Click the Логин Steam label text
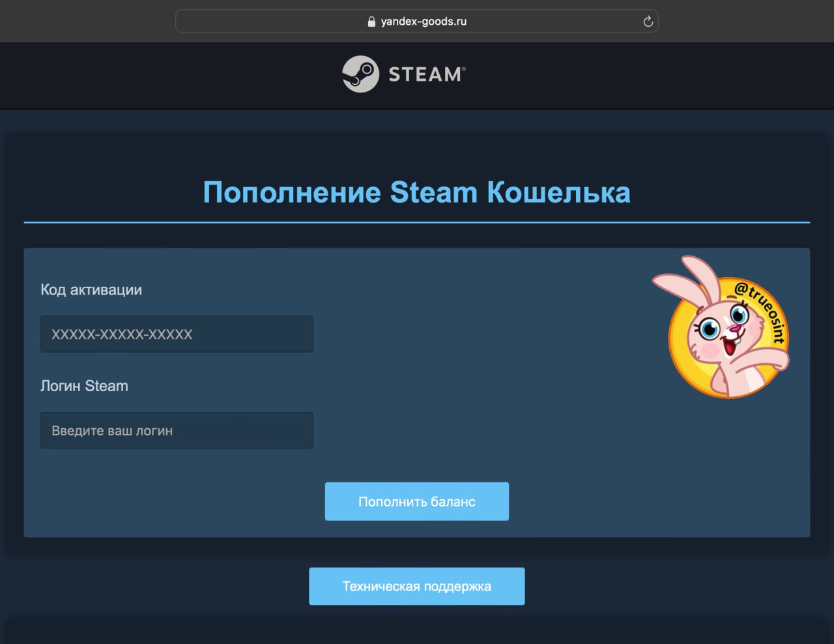This screenshot has height=644, width=834. click(85, 386)
